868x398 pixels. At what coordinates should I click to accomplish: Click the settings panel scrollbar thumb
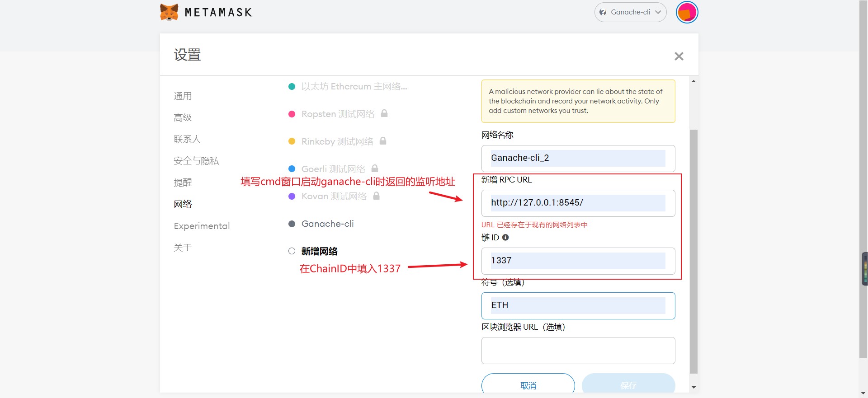tap(693, 251)
